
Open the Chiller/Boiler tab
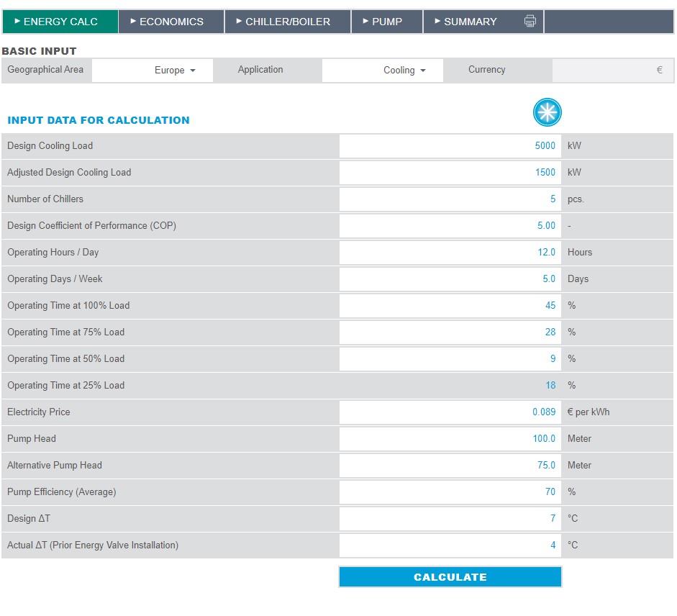pyautogui.click(x=288, y=22)
